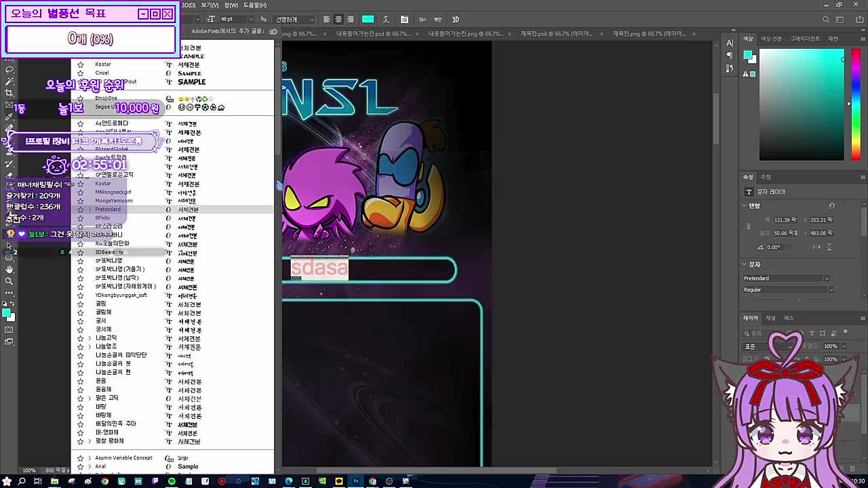Right-align the text in options bar
The height and width of the screenshot is (488, 868).
click(x=350, y=19)
